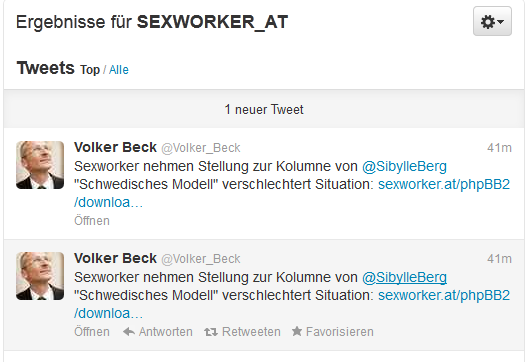Expand first tweet with Öffnen
The height and width of the screenshot is (362, 532).
(x=92, y=221)
